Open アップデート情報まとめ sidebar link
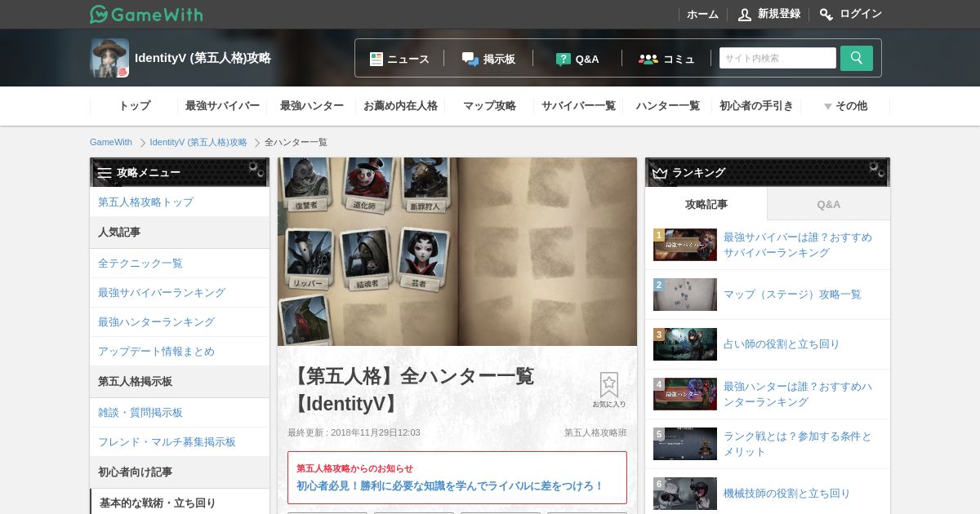Image resolution: width=980 pixels, height=514 pixels. (180, 351)
